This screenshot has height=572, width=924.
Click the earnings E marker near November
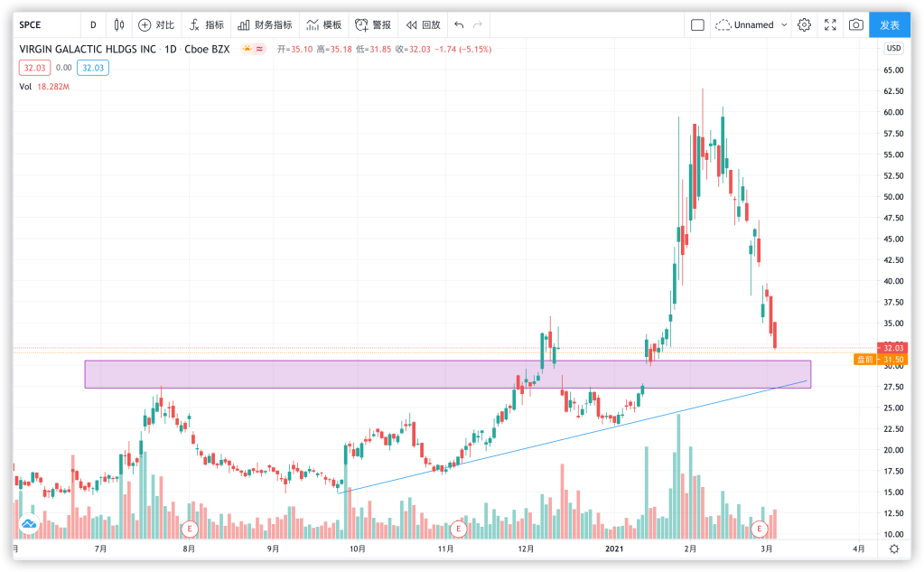pyautogui.click(x=459, y=528)
